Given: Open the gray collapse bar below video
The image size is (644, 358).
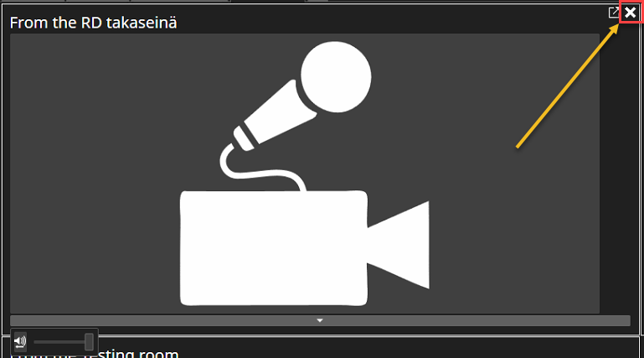Looking at the screenshot, I should coord(320,320).
